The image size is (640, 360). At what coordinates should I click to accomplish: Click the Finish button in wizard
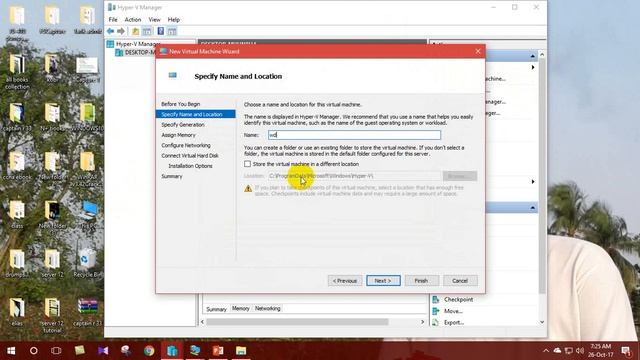click(x=422, y=280)
